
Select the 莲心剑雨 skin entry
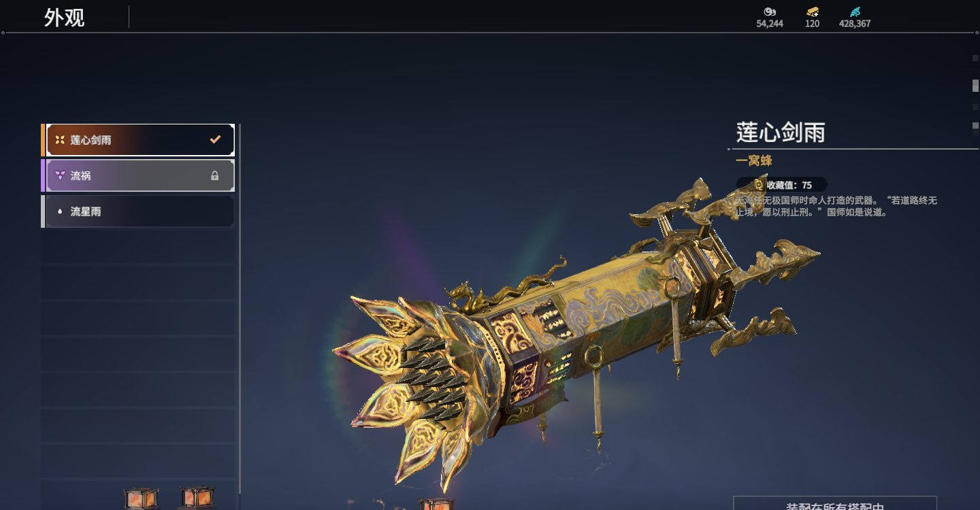(138, 140)
